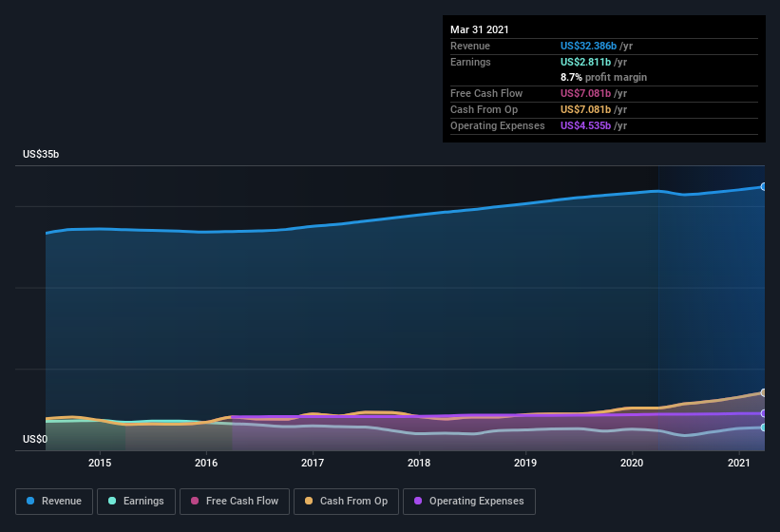This screenshot has height=532, width=780.
Task: Click the US$32.386b revenue value
Action: pos(588,46)
